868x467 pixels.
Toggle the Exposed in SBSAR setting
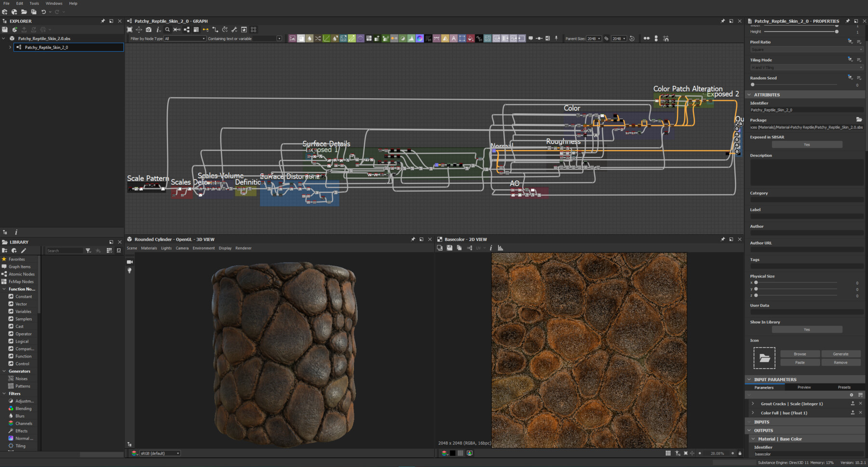click(x=807, y=144)
